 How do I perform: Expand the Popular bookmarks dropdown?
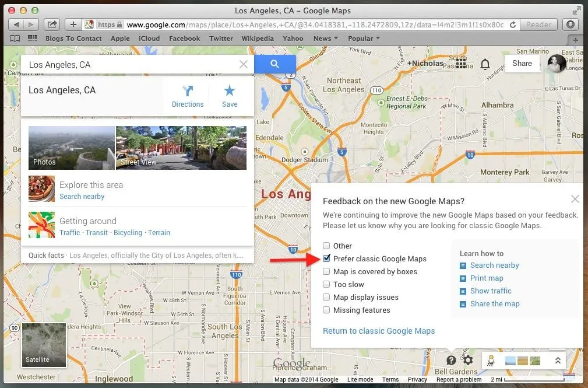[364, 39]
